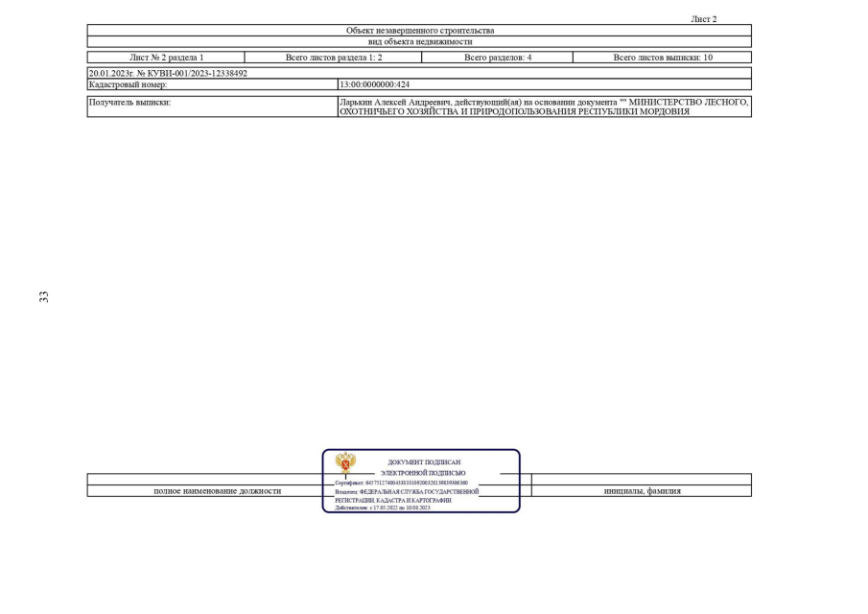Click the 'Владелец: ФЕДЕРАЛЬНАЯ СЛУЖБА' owner line
The height and width of the screenshot is (614, 868).
407,491
